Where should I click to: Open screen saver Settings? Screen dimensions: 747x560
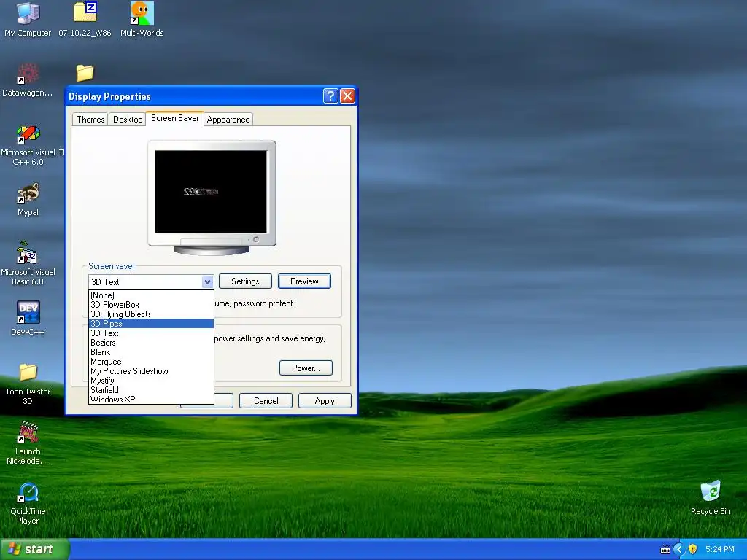(245, 281)
